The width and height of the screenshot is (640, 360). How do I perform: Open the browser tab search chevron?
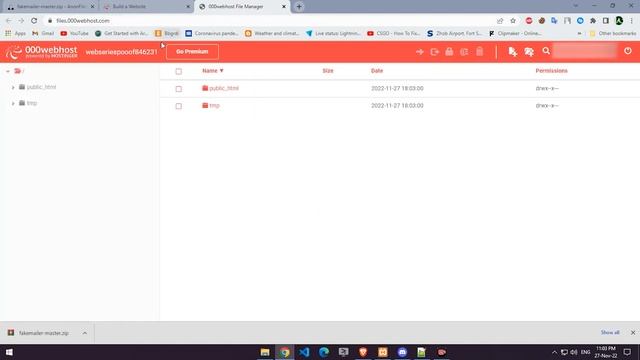tap(576, 6)
